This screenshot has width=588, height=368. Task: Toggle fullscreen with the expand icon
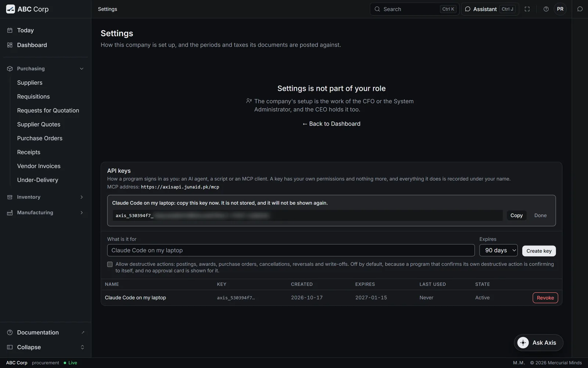(x=527, y=9)
